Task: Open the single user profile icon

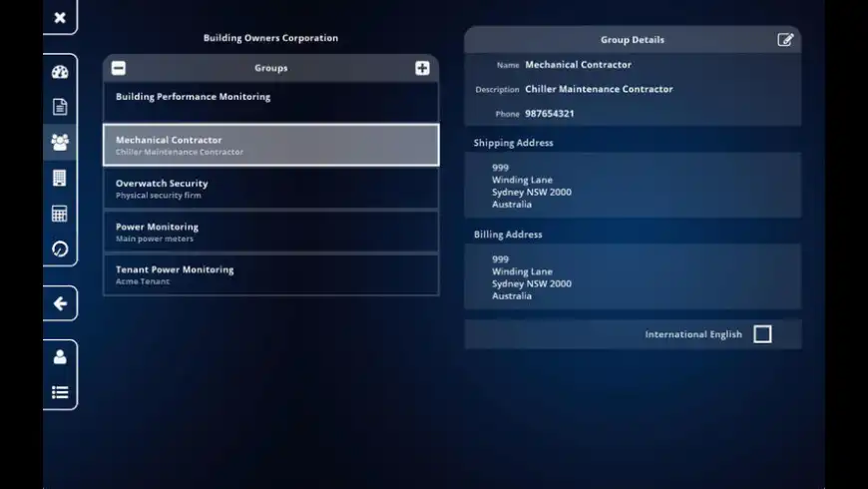Action: point(60,356)
